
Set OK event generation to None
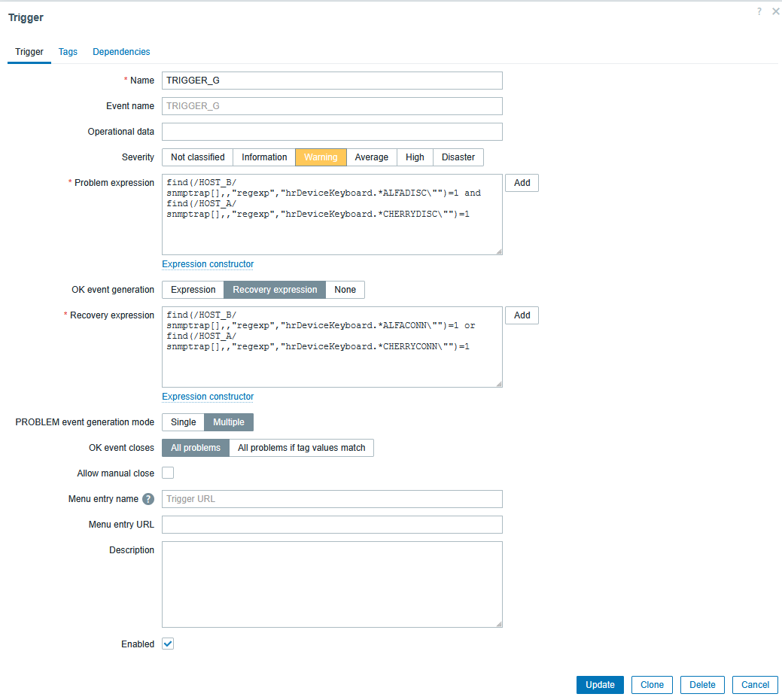[x=345, y=290]
